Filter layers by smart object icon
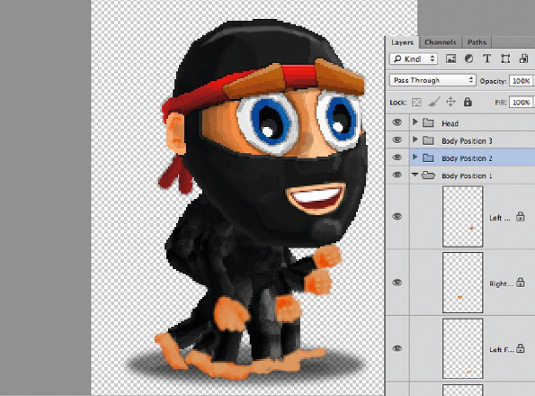535x396 pixels. coord(523,59)
